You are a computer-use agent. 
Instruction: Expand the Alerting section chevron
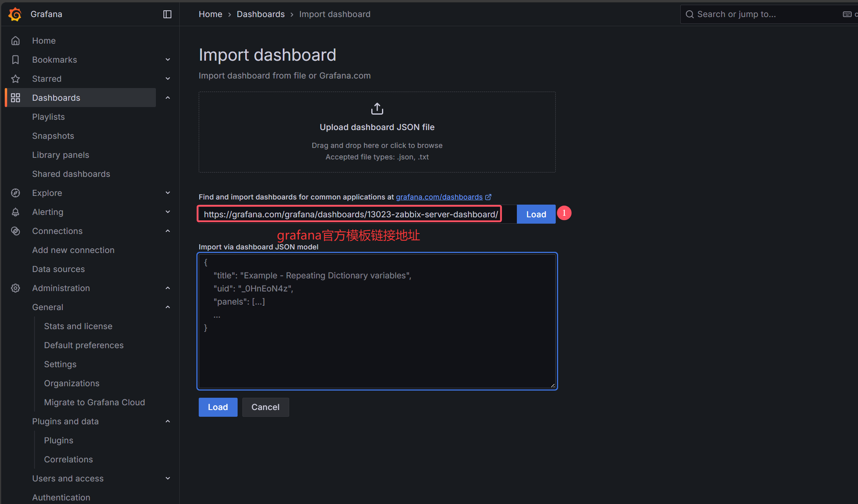point(168,212)
